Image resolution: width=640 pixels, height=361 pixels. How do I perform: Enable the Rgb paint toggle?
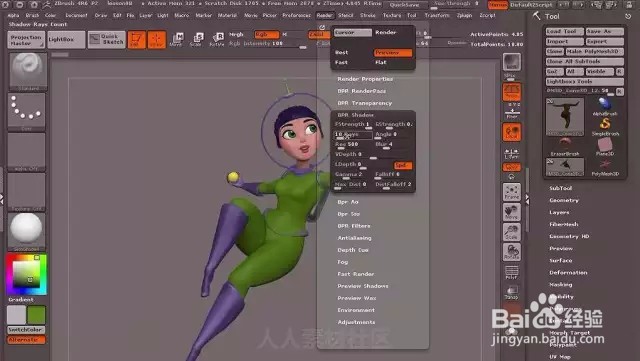267,35
